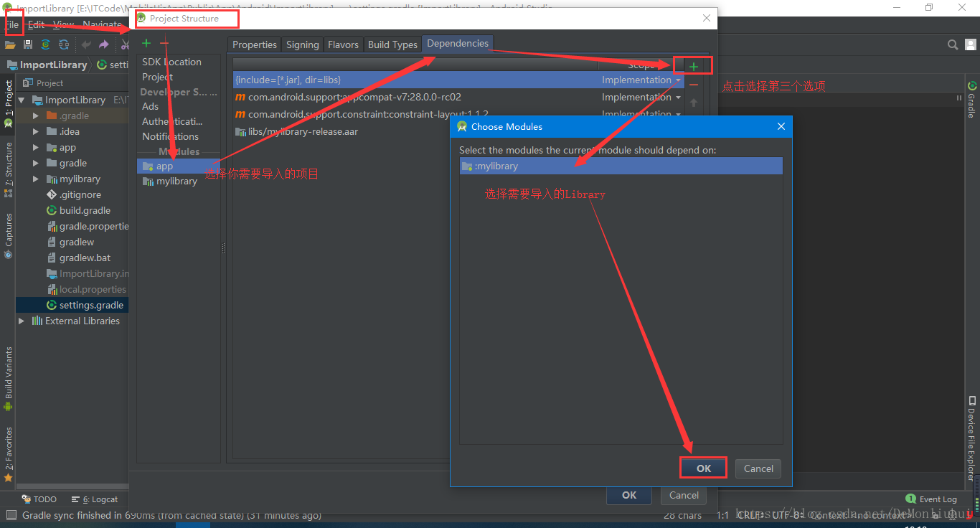Switch to the Flavors tab

pos(343,44)
